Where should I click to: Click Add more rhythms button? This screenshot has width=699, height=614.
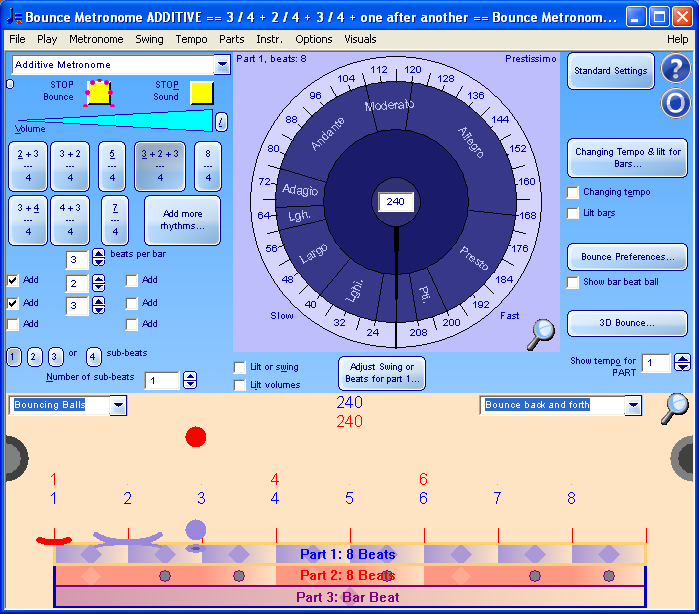182,220
